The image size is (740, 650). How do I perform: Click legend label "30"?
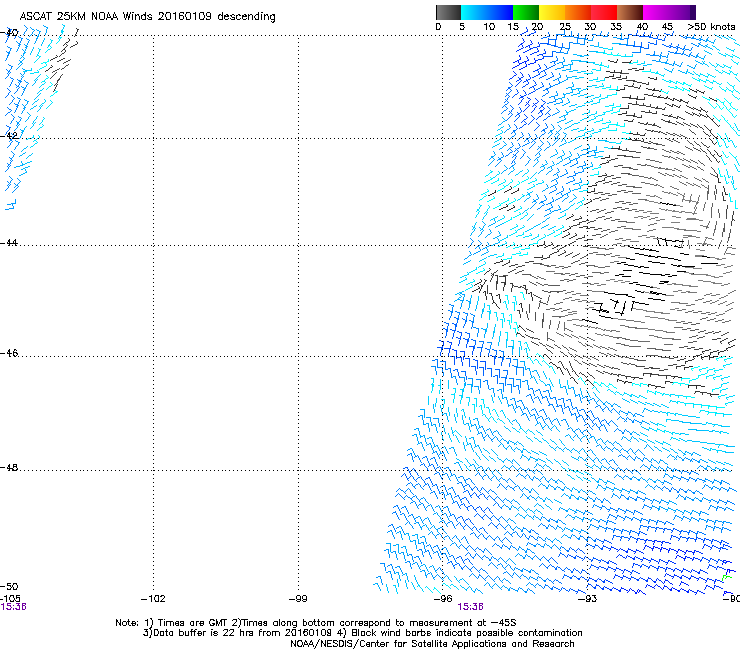590,27
